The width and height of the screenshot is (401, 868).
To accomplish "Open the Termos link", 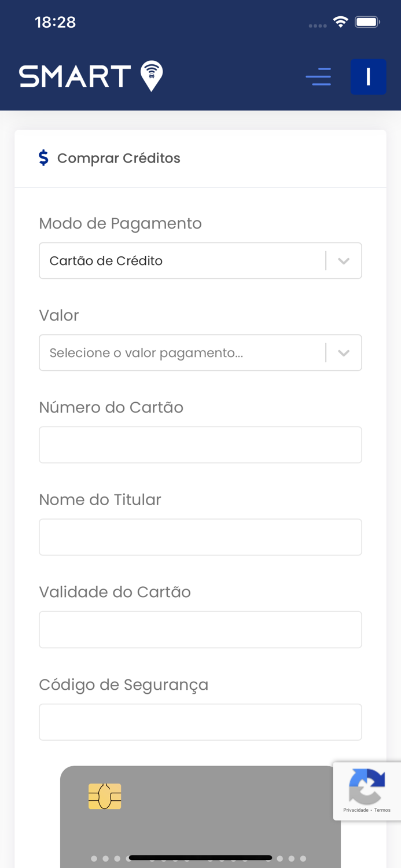I will [381, 811].
